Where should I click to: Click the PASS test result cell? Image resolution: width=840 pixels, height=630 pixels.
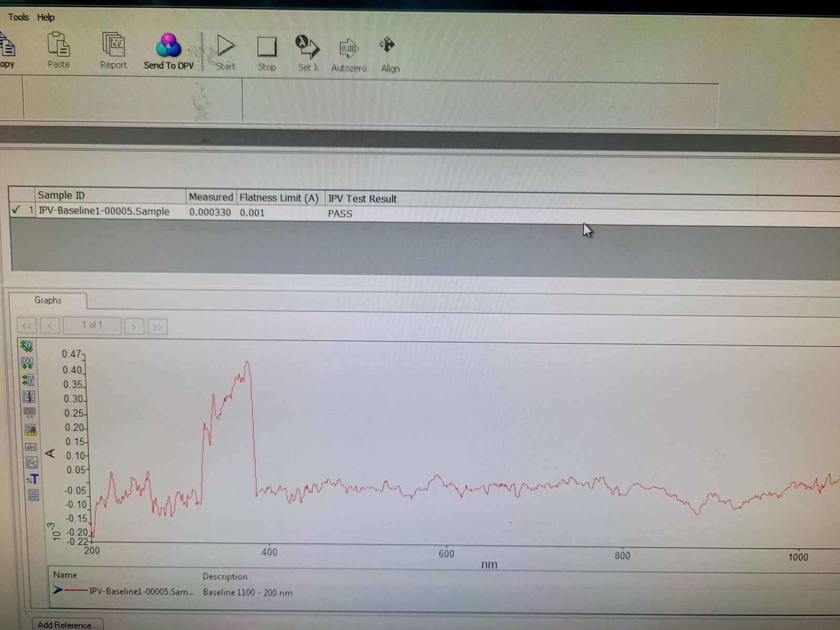click(340, 214)
